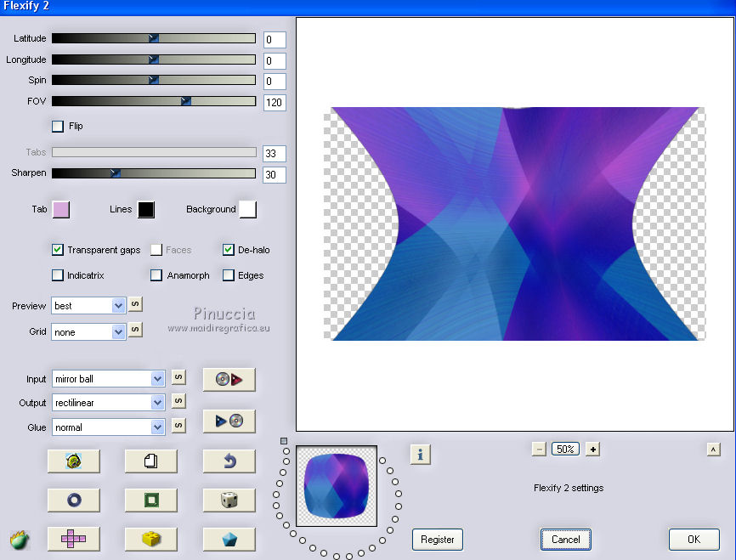Click the pink cross unfold icon button
736x560 pixels.
74,539
